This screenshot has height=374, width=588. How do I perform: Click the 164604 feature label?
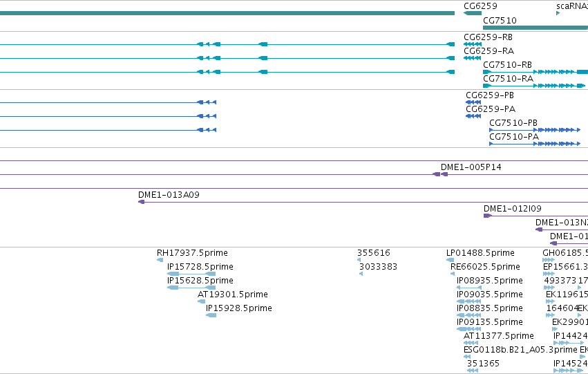point(562,308)
